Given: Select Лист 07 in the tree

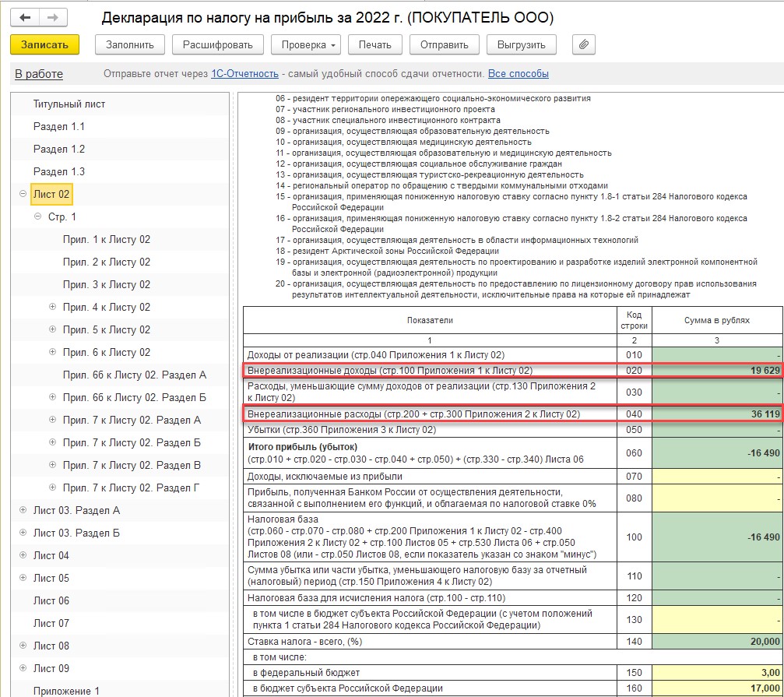Looking at the screenshot, I should coord(51,623).
